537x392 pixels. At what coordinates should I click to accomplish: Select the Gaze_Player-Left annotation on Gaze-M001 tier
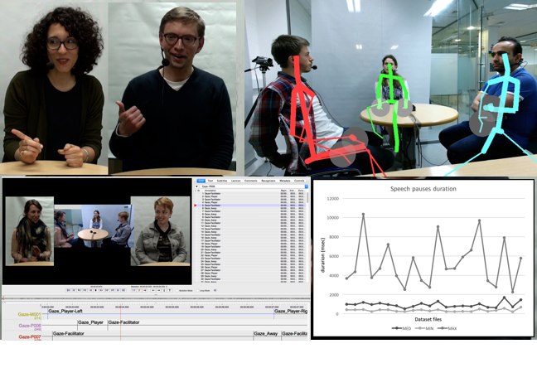pyautogui.click(x=161, y=312)
